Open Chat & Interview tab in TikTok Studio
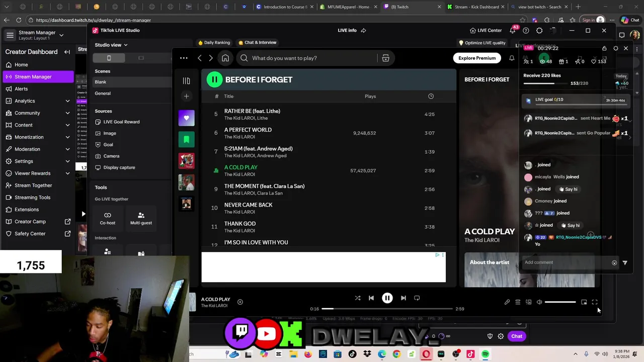The width and height of the screenshot is (644, 362). click(x=257, y=43)
